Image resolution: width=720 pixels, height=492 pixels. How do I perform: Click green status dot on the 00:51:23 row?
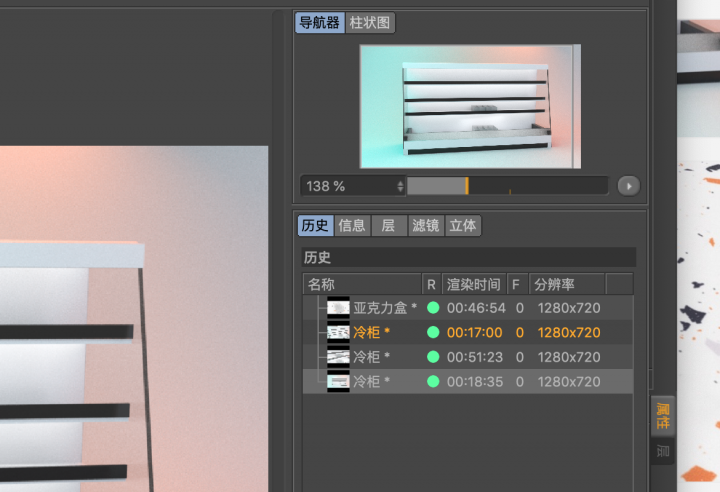tap(433, 357)
